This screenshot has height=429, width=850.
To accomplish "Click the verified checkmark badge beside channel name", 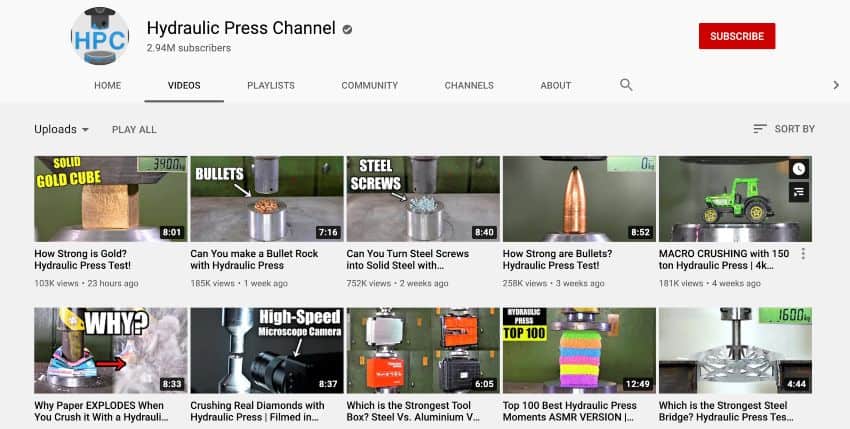I will pyautogui.click(x=347, y=29).
